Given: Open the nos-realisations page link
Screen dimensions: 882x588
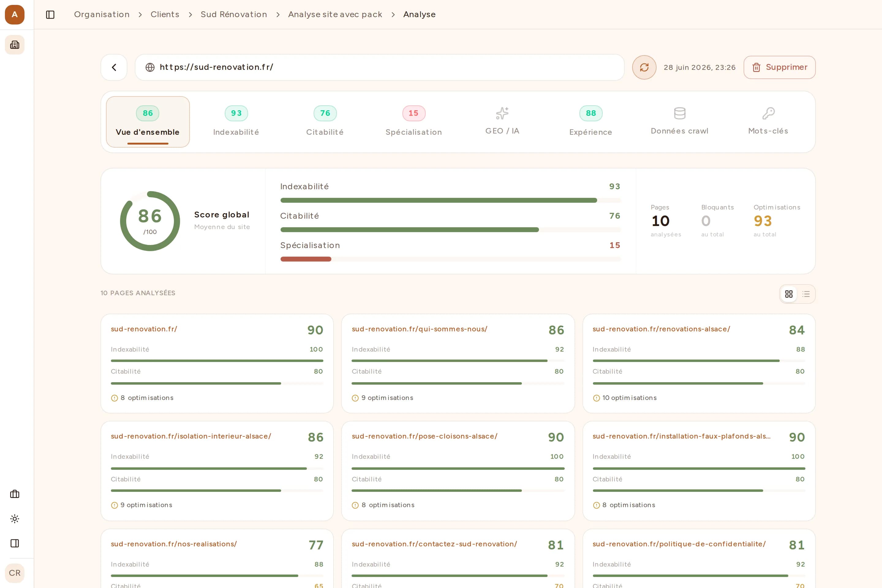Looking at the screenshot, I should click(x=174, y=544).
